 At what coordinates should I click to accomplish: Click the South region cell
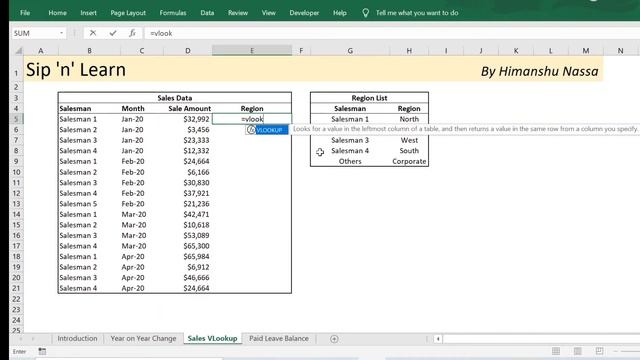(x=409, y=151)
